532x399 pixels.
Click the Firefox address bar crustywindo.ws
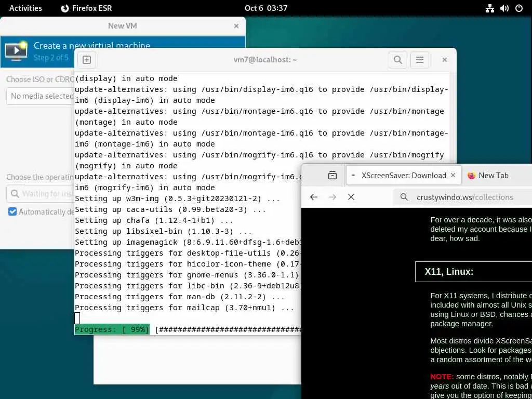465,197
